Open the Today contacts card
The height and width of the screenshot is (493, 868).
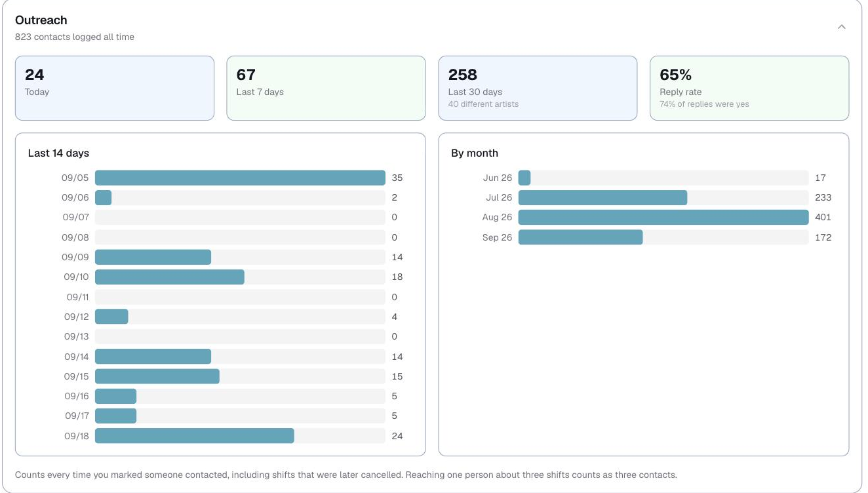pyautogui.click(x=115, y=88)
